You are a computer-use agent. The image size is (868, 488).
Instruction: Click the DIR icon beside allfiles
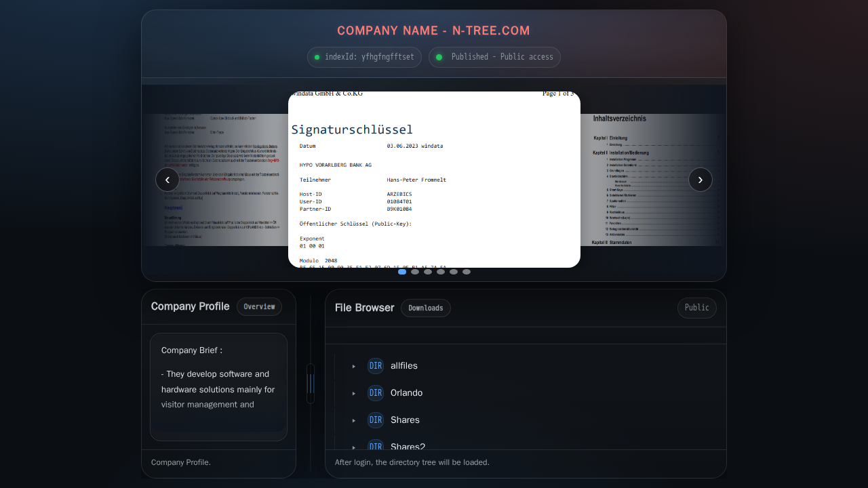[x=376, y=366]
